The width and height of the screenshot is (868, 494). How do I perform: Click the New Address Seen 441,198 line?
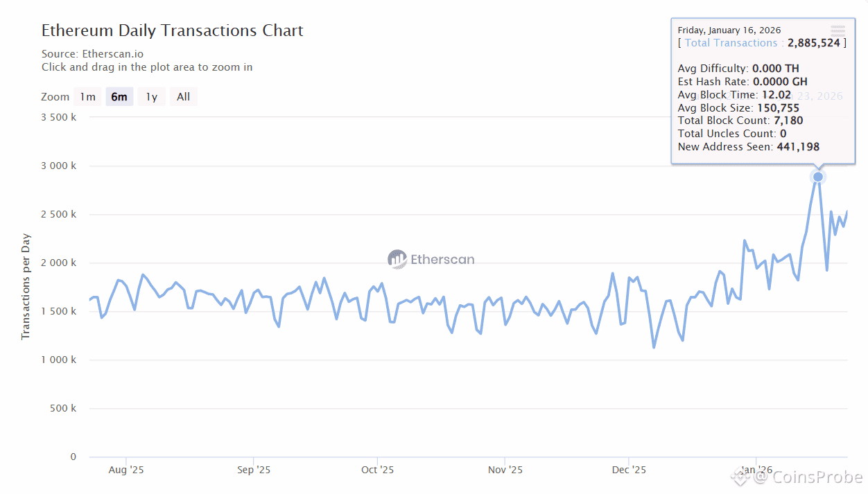(748, 147)
